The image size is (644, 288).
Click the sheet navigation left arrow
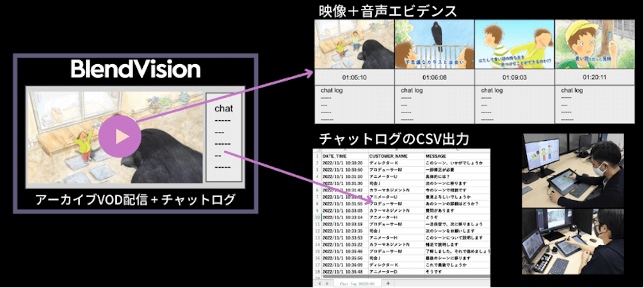click(x=319, y=282)
